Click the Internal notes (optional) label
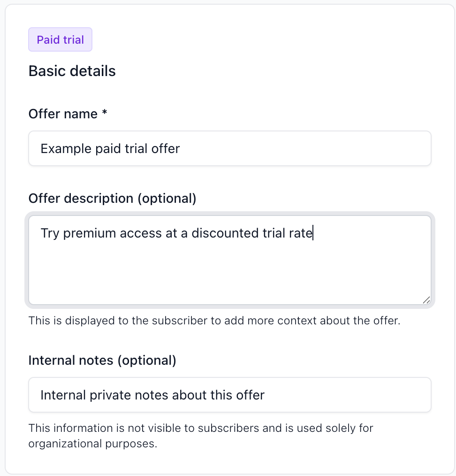Image resolution: width=456 pixels, height=476 pixels. pyautogui.click(x=102, y=361)
